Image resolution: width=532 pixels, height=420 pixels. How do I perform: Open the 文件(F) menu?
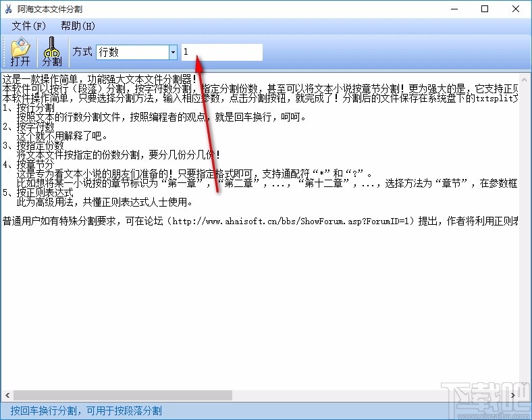point(28,26)
